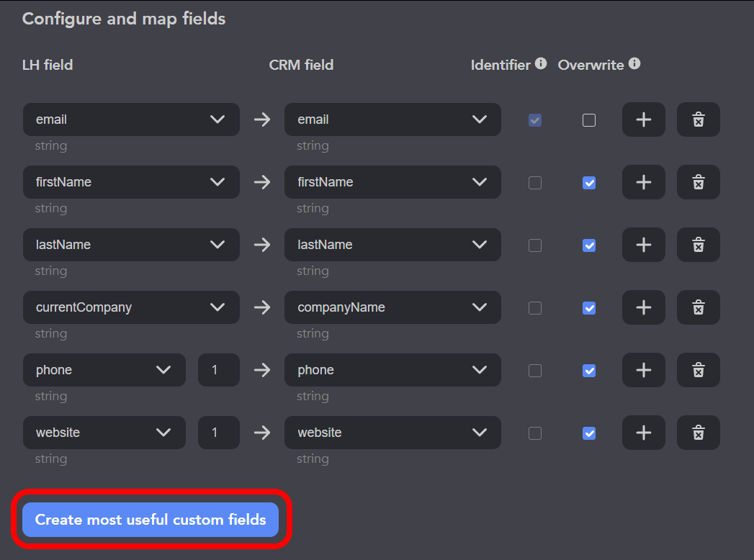Delete the phone mapping row

[x=699, y=370]
